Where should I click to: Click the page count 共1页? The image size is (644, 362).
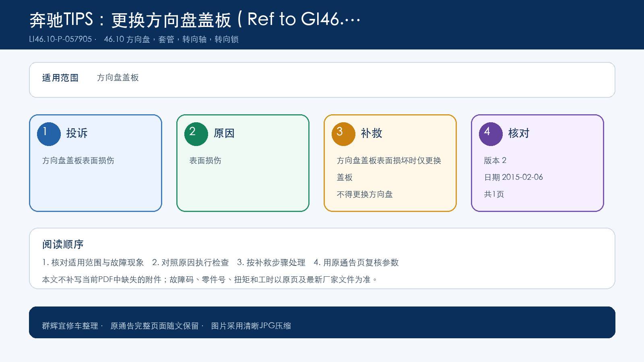[494, 194]
